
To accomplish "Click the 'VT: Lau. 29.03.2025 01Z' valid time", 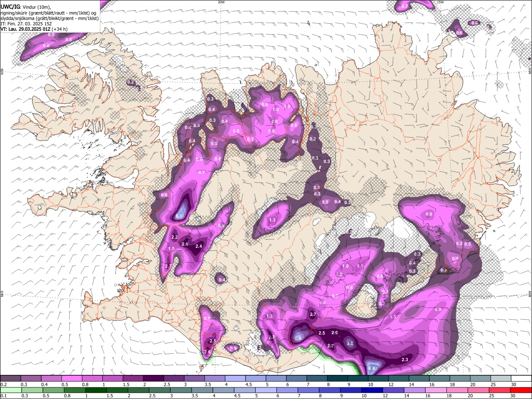I will tap(25, 29).
